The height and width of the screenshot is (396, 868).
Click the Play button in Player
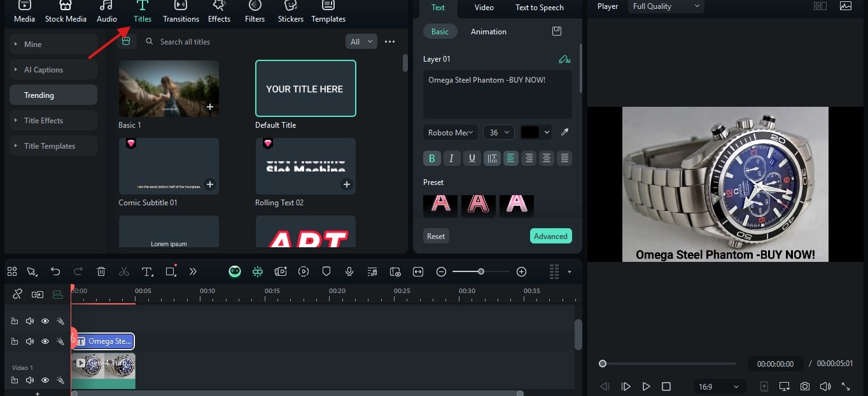646,386
